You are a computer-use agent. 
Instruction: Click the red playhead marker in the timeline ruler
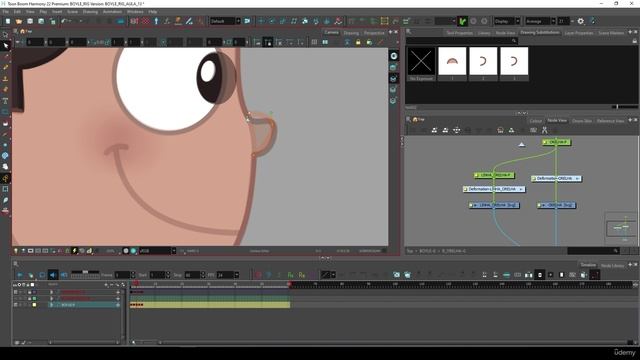point(136,283)
